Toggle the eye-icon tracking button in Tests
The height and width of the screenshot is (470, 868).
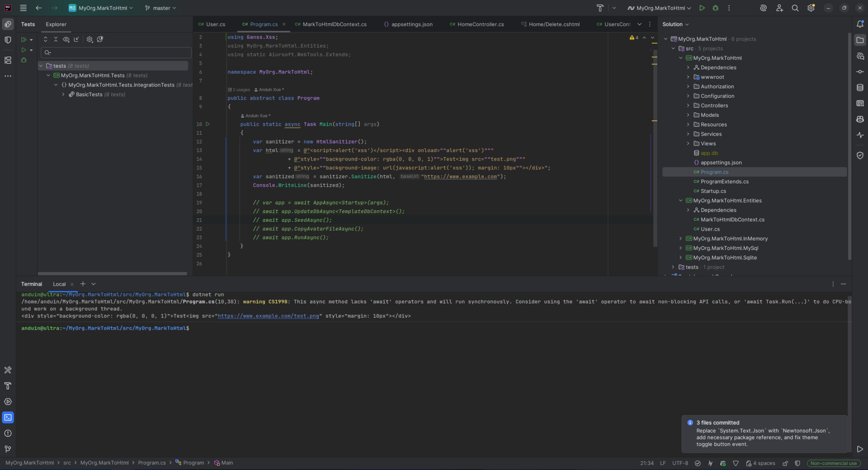66,39
